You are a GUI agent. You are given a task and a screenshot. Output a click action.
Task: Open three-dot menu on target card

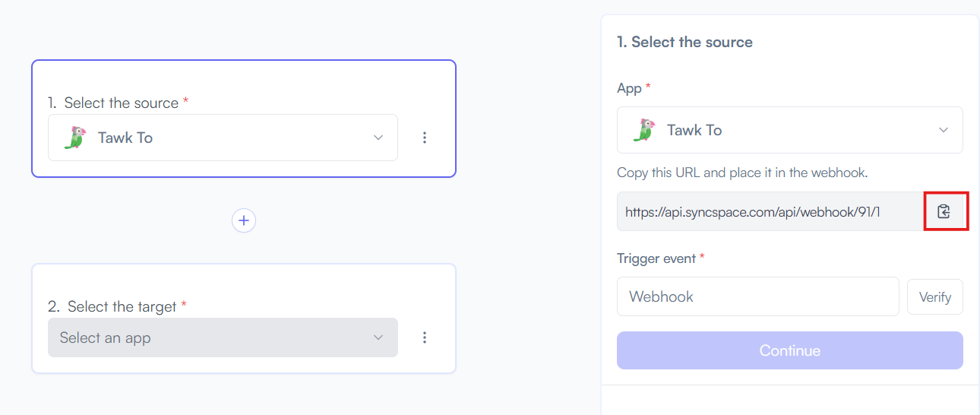tap(425, 337)
